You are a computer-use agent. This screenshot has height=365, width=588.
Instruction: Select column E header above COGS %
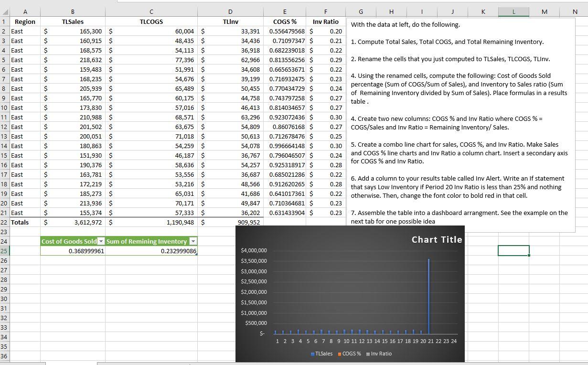pyautogui.click(x=285, y=11)
